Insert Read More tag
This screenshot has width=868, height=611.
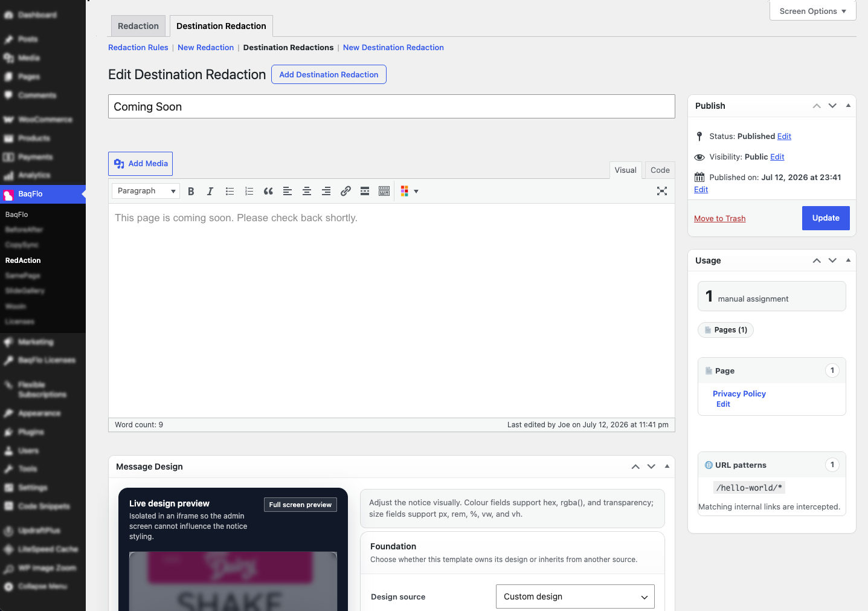click(365, 191)
